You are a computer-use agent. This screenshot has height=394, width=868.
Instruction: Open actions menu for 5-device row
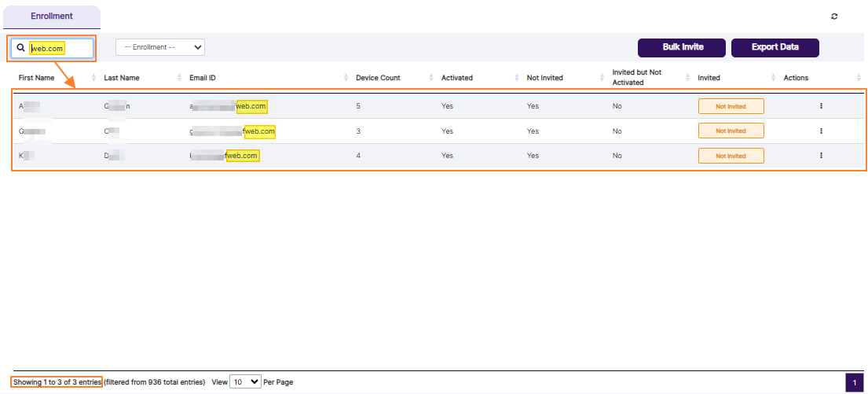(821, 106)
